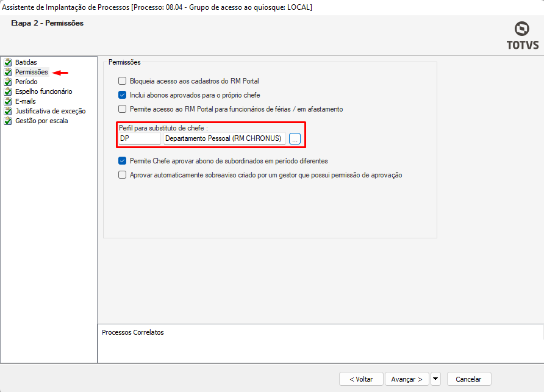Viewport: 544px width, 392px height.
Task: Click the checkmark icon beside Espelho funcionário
Action: coord(8,91)
